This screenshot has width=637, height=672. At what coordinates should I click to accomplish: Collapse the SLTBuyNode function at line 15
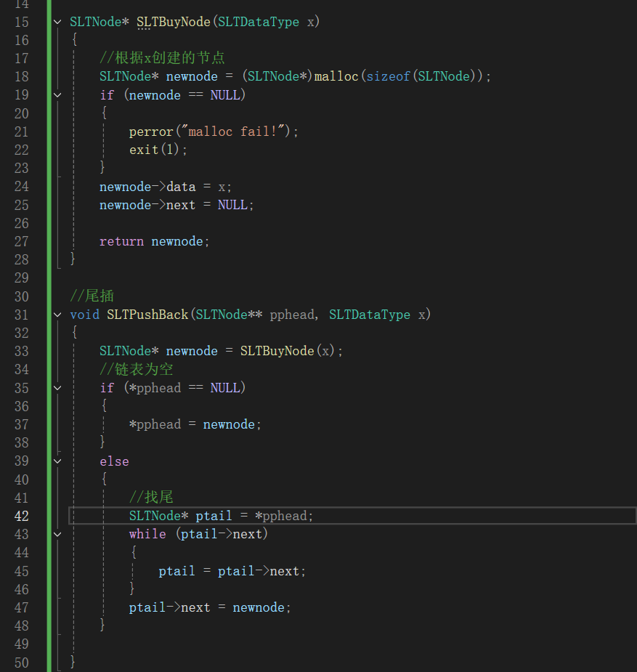pos(57,21)
